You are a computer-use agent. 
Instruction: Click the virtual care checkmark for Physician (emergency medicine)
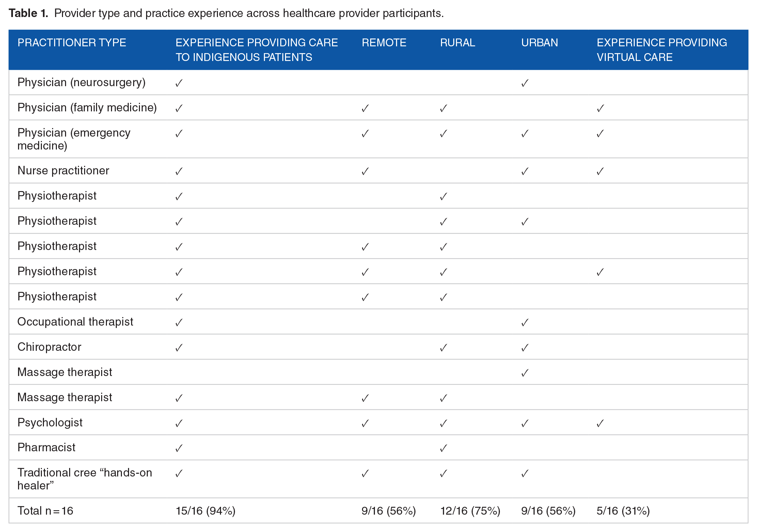pos(600,134)
